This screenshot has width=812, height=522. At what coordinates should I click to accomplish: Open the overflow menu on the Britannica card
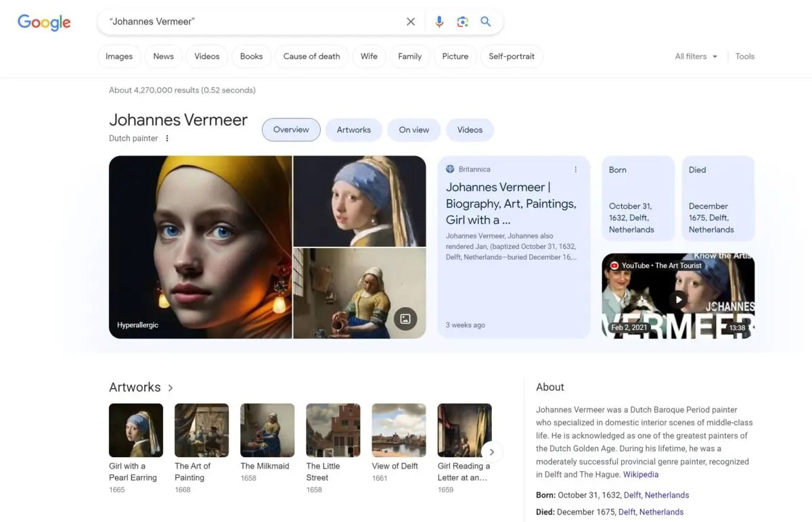coord(575,169)
